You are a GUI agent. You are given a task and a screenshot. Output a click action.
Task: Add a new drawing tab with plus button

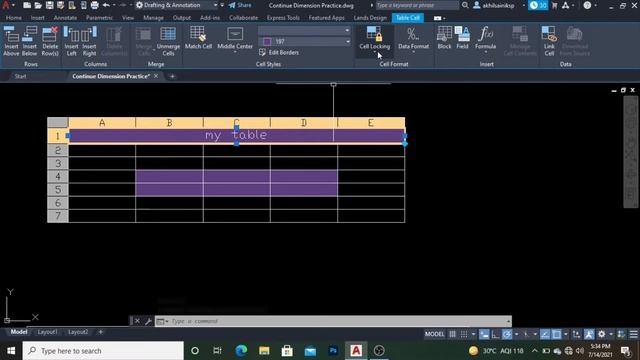coord(172,76)
